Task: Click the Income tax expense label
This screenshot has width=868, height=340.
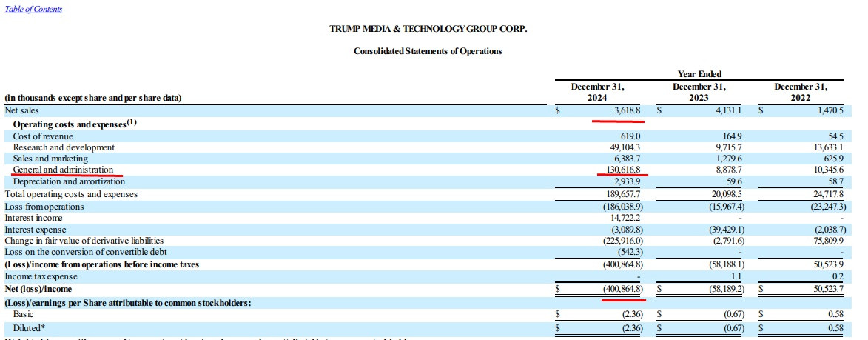Action: pyautogui.click(x=41, y=276)
